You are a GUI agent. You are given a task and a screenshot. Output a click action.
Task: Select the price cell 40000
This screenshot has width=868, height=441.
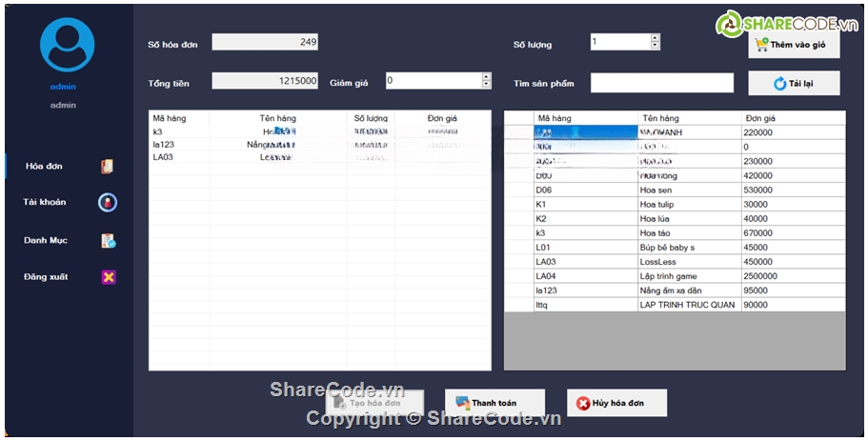point(793,218)
